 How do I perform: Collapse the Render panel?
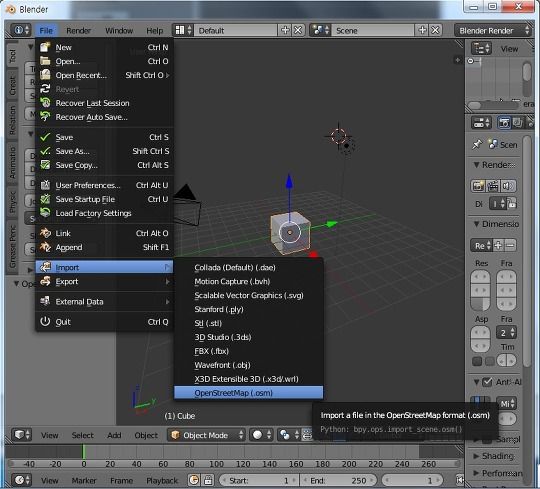[477, 165]
